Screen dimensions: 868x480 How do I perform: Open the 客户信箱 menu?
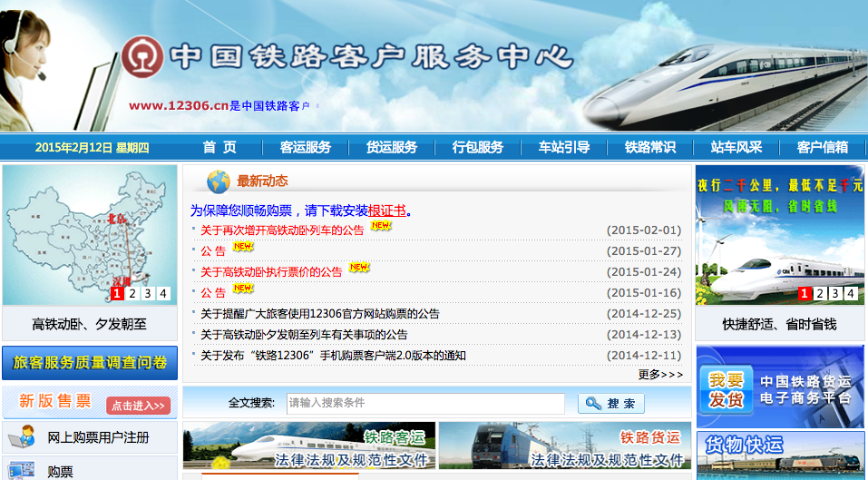click(x=823, y=147)
